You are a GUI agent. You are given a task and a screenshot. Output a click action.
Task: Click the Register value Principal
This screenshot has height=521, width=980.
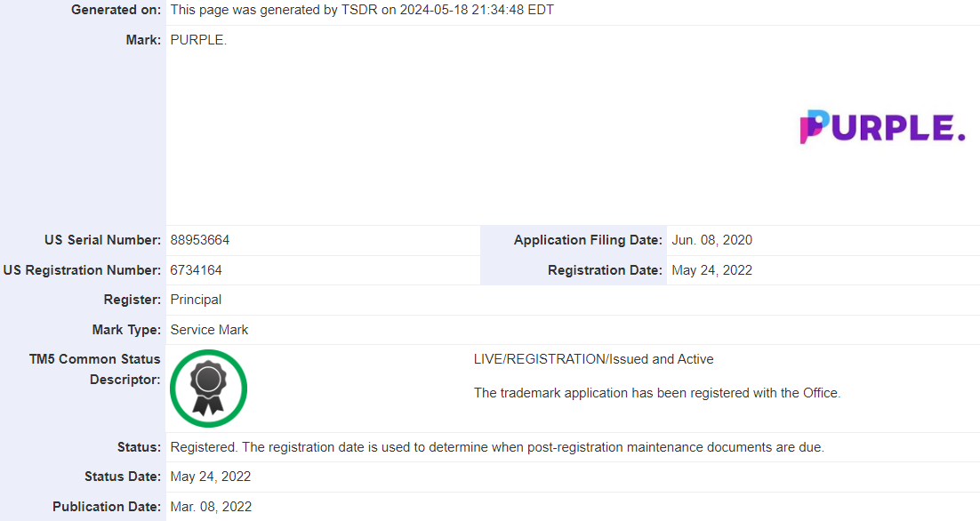point(196,300)
